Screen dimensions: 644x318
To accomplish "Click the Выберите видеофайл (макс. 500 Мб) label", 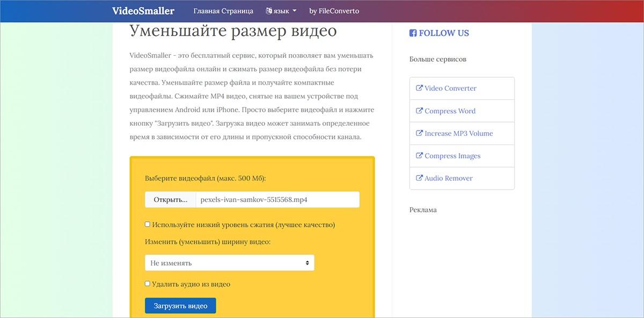I will click(206, 178).
